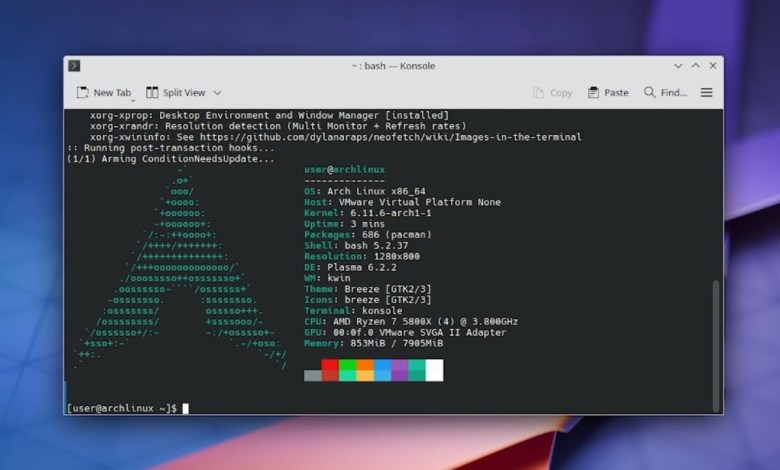Viewport: 780px width, 470px height.
Task: Activate Split View in the toolbar
Action: [x=176, y=93]
